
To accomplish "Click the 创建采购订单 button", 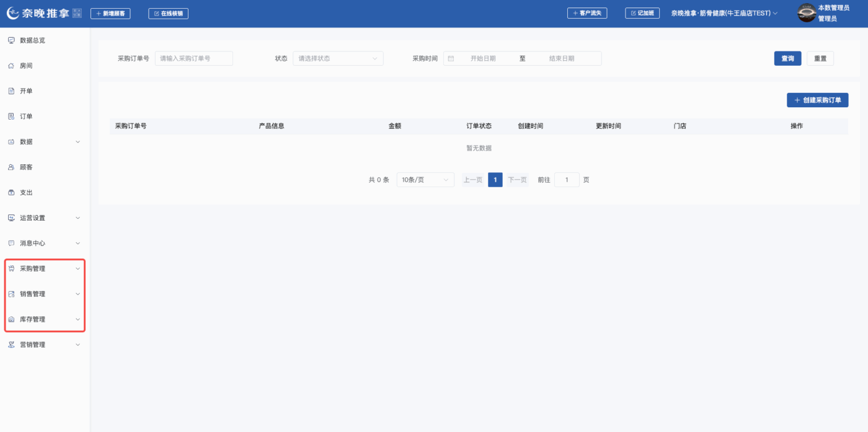I will click(817, 100).
